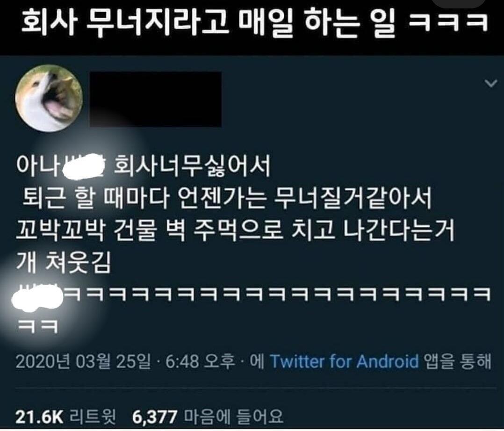
Task: Click the dog profile picture avatar
Action: pyautogui.click(x=49, y=98)
